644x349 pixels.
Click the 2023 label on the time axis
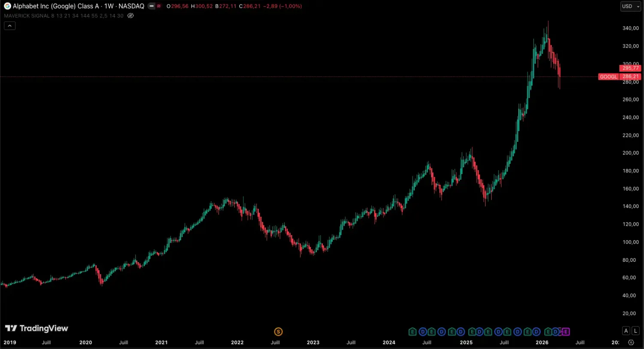313,343
